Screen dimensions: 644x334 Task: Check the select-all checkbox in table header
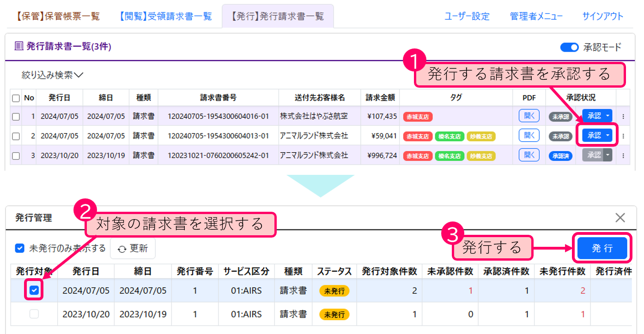(16, 98)
